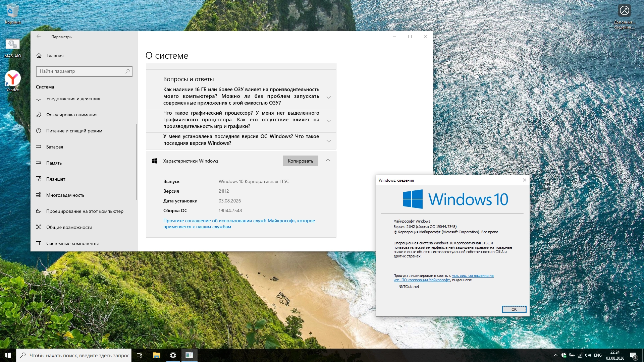Open Многозадачность settings page
The height and width of the screenshot is (362, 644).
pyautogui.click(x=84, y=195)
